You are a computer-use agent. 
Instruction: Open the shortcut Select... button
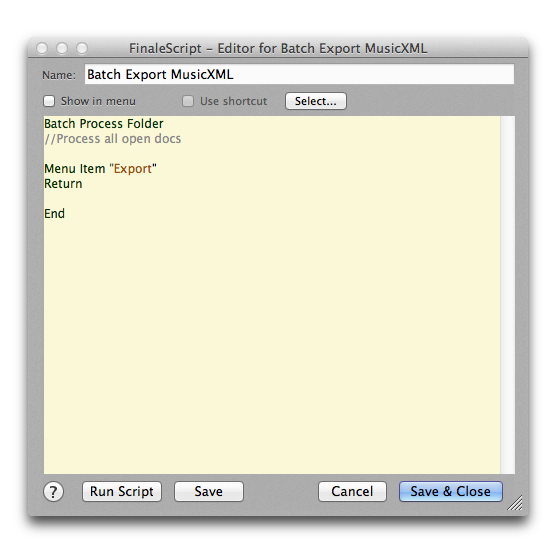click(316, 101)
